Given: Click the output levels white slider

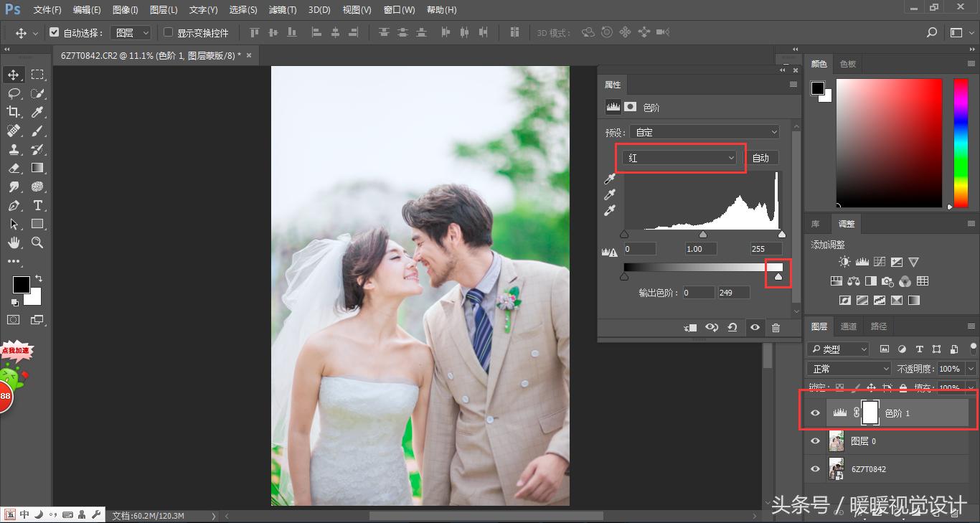Looking at the screenshot, I should [778, 276].
